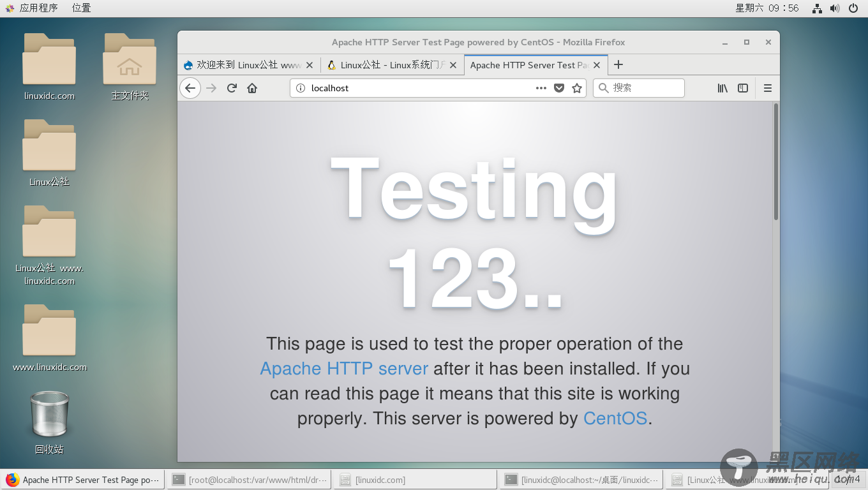The width and height of the screenshot is (868, 490).
Task: Open Firefox hamburger menu
Action: tap(768, 88)
